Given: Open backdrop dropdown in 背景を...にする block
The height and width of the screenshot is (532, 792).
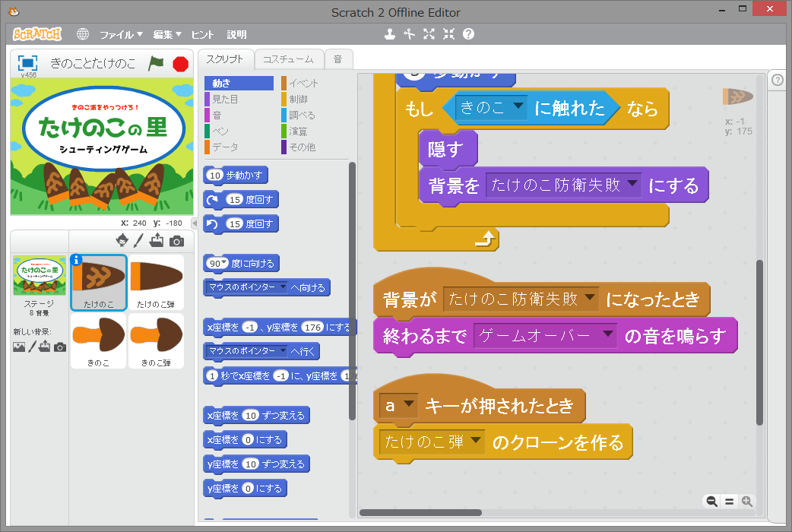Looking at the screenshot, I should [x=564, y=185].
